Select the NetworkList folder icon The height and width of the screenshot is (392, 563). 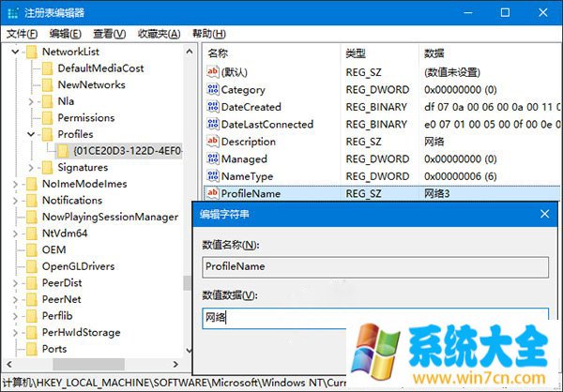point(32,52)
